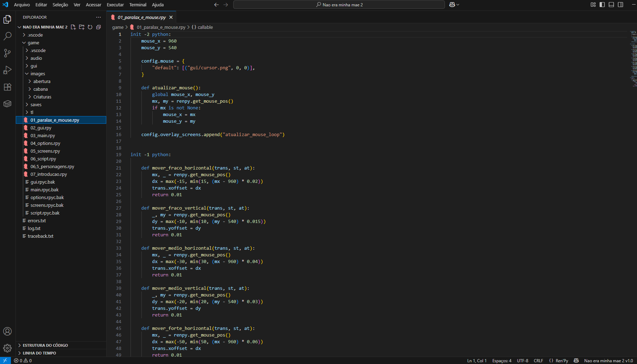Open the Search view in activity bar
This screenshot has height=364, width=637.
[7, 36]
